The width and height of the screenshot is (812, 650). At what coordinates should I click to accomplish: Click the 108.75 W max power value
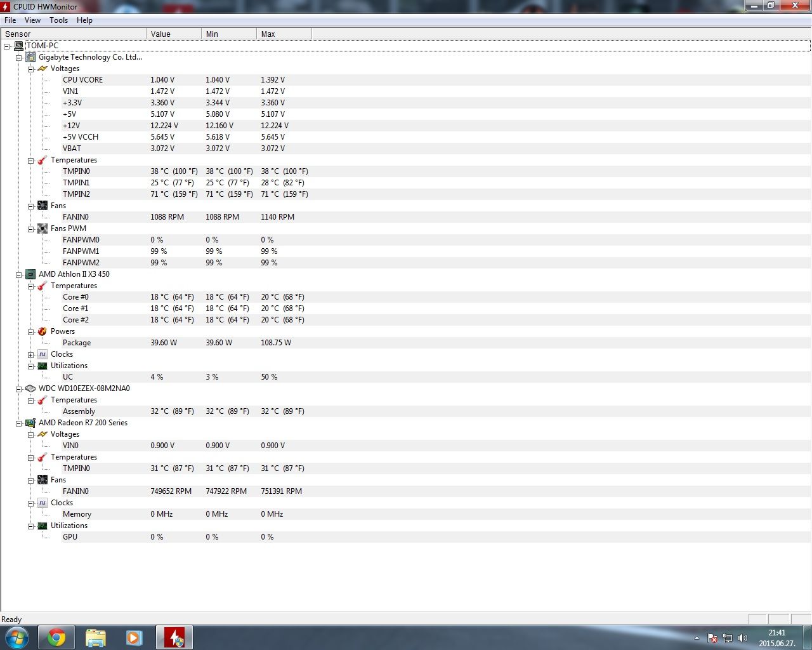[276, 343]
